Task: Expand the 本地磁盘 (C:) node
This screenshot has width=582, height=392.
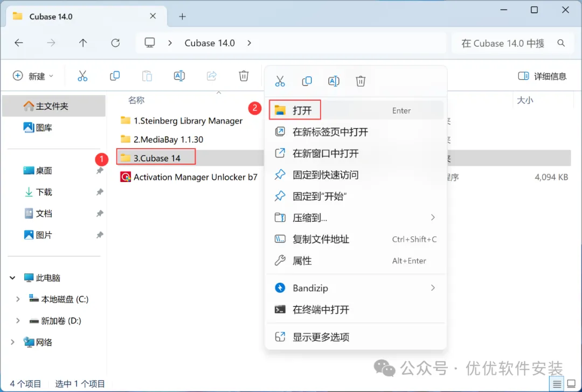Action: [x=17, y=299]
